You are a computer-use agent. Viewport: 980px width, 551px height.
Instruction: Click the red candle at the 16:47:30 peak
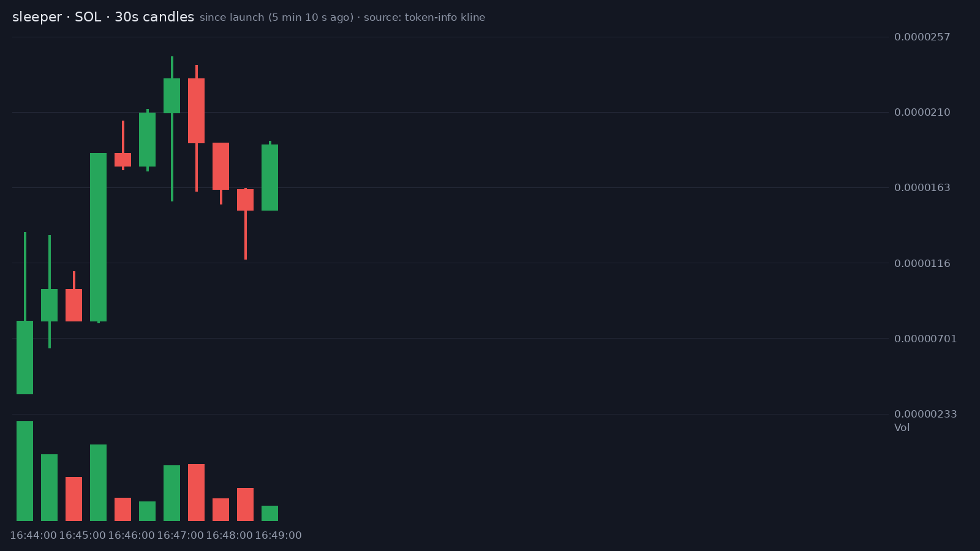196,111
